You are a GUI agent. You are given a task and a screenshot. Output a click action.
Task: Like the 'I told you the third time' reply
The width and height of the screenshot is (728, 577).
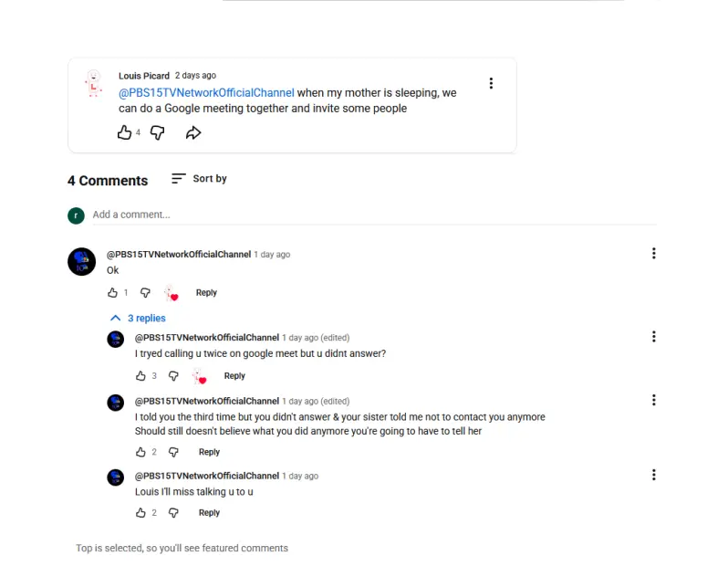(140, 452)
